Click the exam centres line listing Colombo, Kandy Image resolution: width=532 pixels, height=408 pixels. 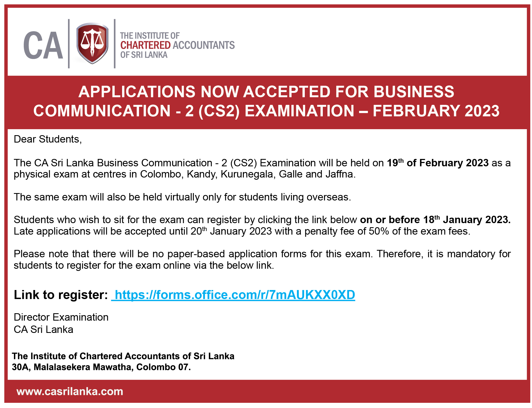tap(185, 174)
